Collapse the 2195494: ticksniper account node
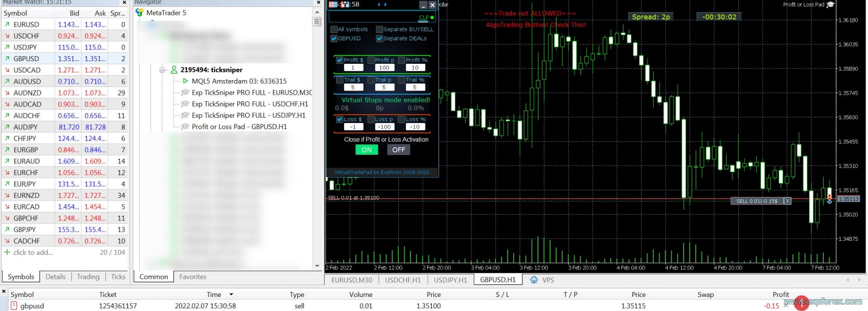Image resolution: width=868 pixels, height=311 pixels. [x=162, y=70]
